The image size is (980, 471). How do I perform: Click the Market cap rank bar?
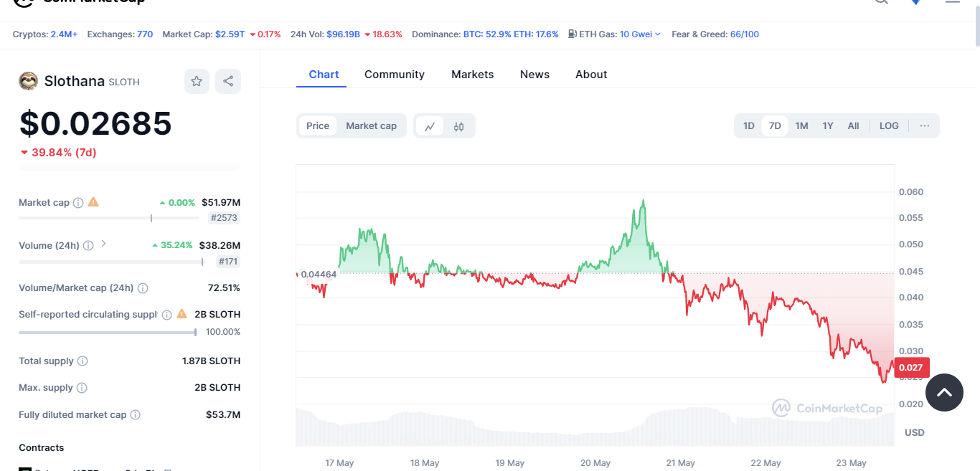click(x=108, y=218)
